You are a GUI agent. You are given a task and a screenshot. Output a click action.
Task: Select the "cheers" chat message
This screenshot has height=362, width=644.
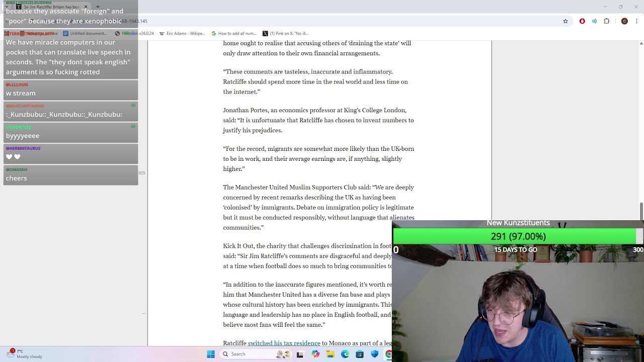[70, 174]
